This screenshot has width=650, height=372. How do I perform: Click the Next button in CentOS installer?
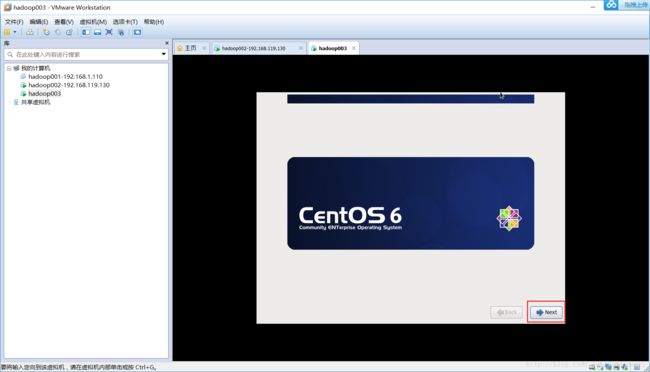[546, 312]
